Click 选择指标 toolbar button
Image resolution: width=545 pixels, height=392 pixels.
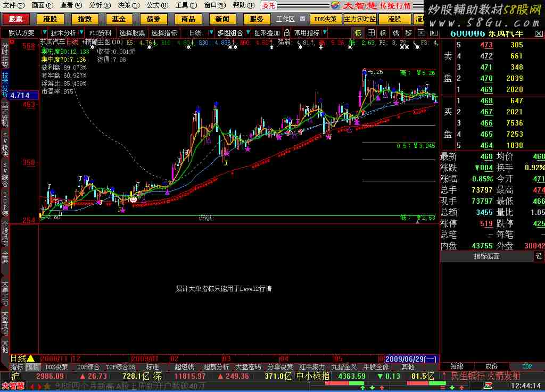point(164,33)
